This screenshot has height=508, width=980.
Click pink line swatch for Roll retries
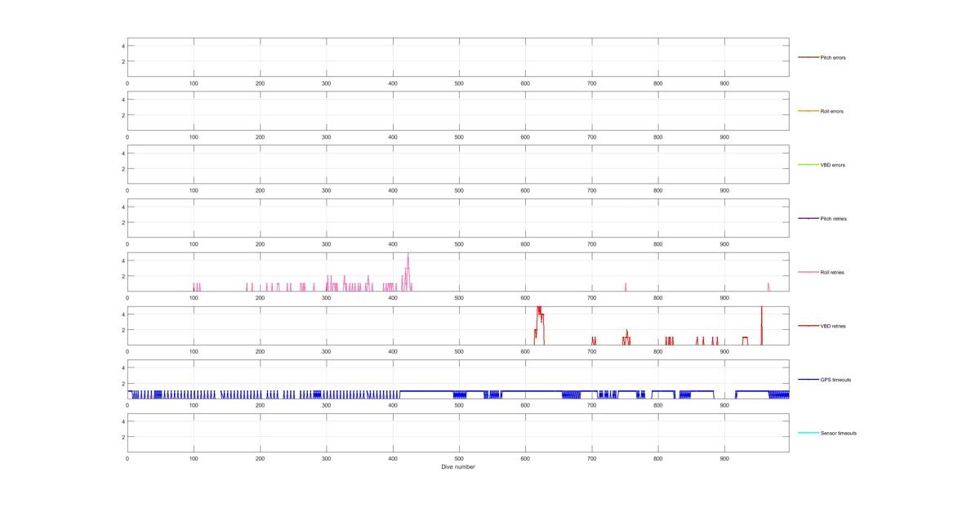808,272
